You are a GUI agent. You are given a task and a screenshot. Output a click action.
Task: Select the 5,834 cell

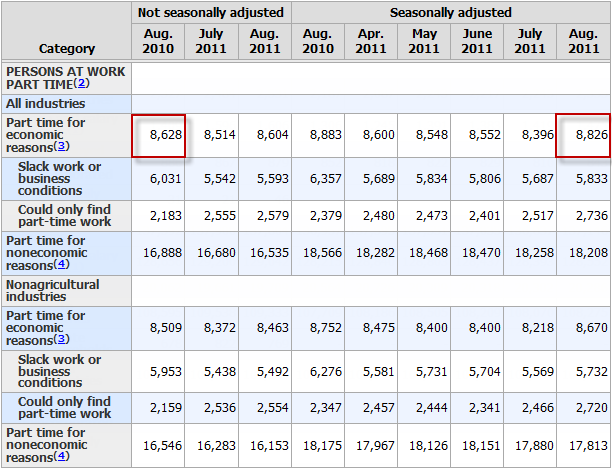[424, 179]
